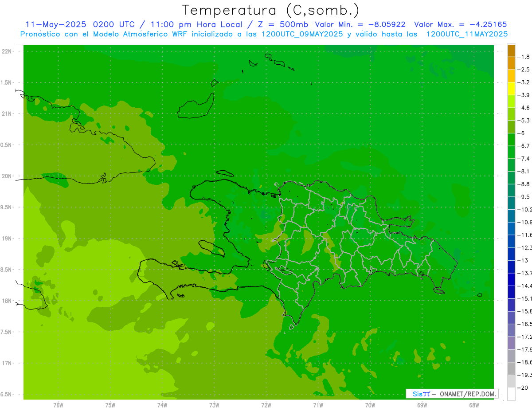Click the 69W longitude label
Screen dimensions: 532x411
pyautogui.click(x=422, y=405)
